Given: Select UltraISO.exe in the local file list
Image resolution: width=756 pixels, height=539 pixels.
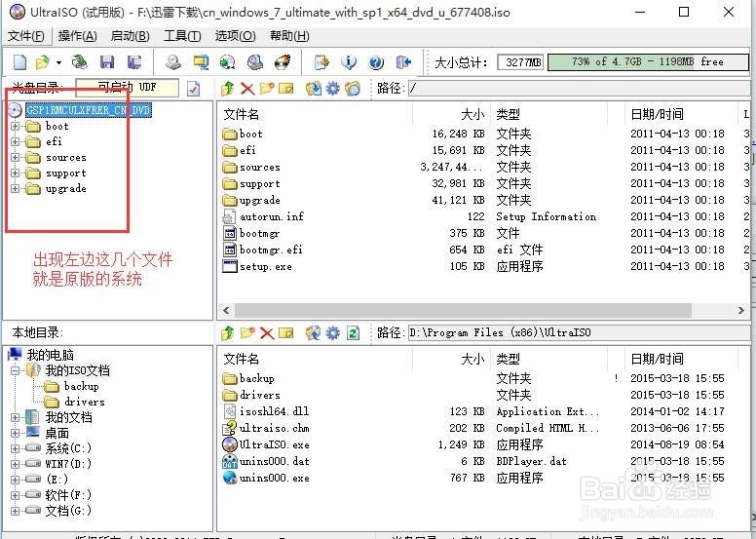Looking at the screenshot, I should point(275,444).
